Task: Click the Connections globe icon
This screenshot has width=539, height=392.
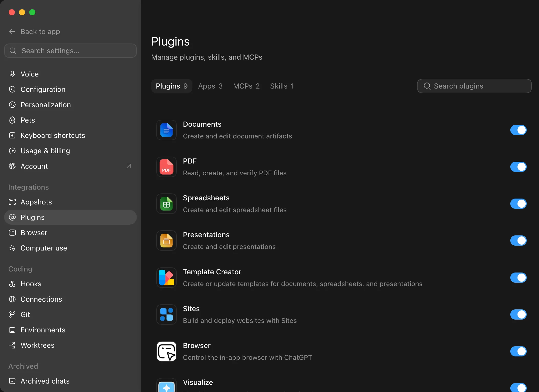Action: 12,299
